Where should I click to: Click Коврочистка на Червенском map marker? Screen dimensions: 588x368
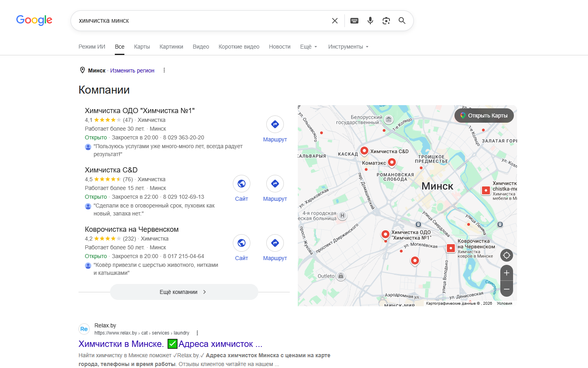click(450, 248)
